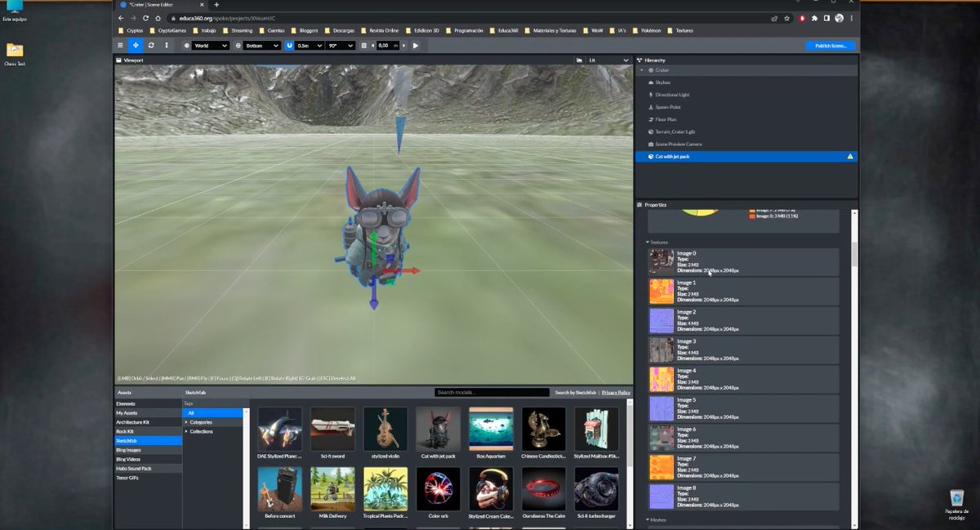Viewport: 980px width, 530px height.
Task: Toggle the transform space icon beside World
Action: pyautogui.click(x=187, y=46)
